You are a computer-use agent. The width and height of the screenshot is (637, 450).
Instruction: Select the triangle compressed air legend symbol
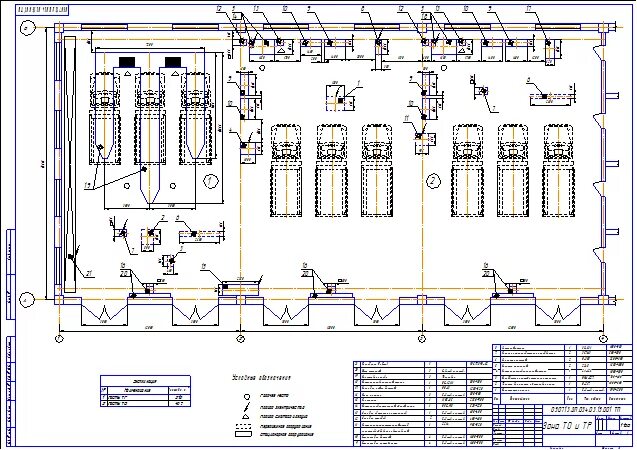point(246,417)
